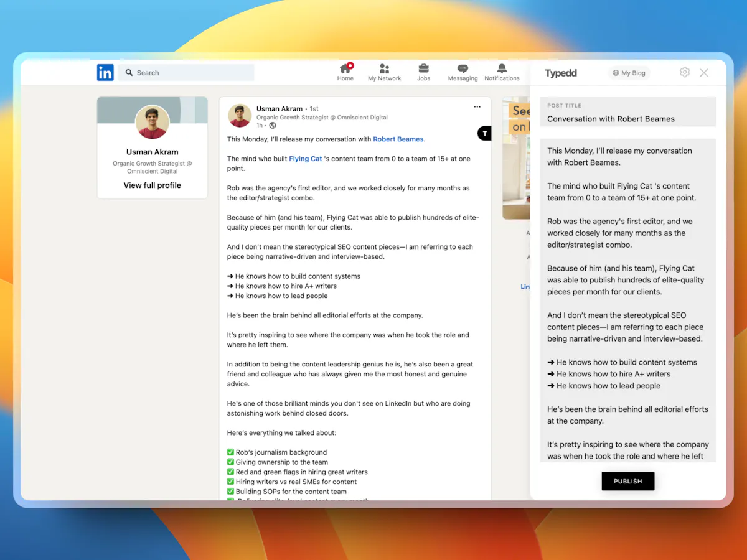This screenshot has height=560, width=747.
Task: Click the Typedd logo text
Action: pyautogui.click(x=561, y=73)
